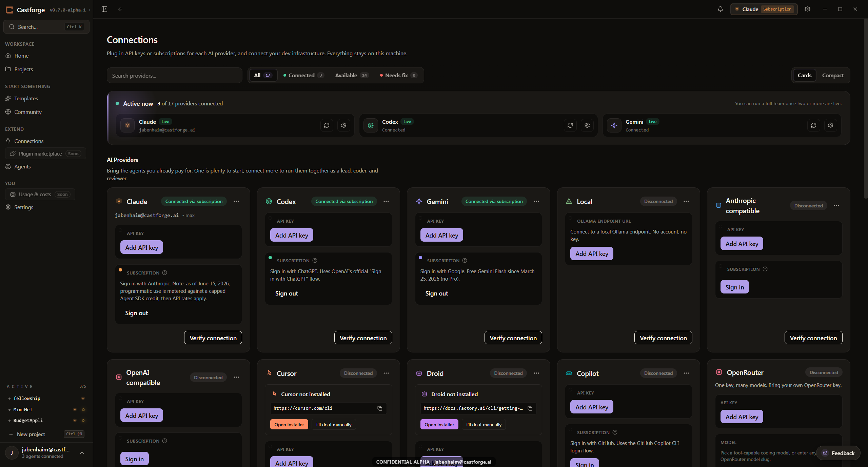868x467 pixels.
Task: Open Copilot card more options menu
Action: point(686,373)
